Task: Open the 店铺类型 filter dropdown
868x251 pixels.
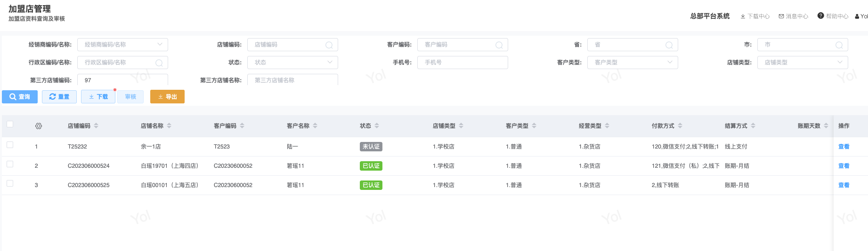Action: pyautogui.click(x=840, y=63)
